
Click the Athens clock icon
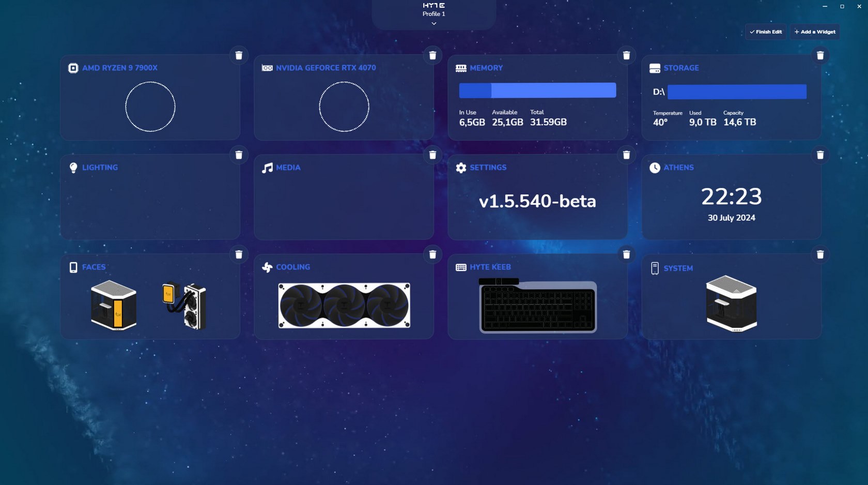click(x=655, y=168)
